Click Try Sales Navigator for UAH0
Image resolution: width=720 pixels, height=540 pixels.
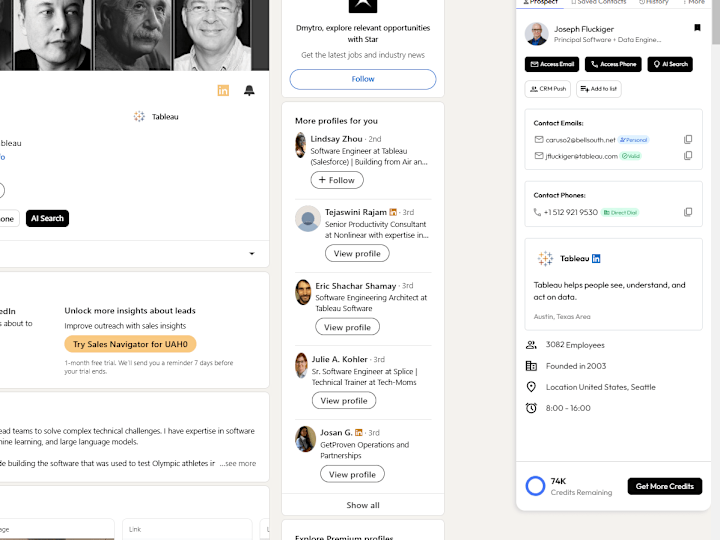pyautogui.click(x=130, y=344)
